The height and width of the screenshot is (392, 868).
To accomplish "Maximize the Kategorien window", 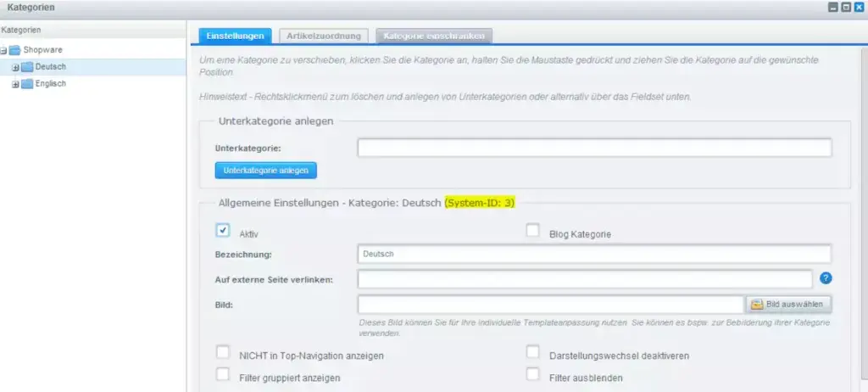I will [x=845, y=8].
